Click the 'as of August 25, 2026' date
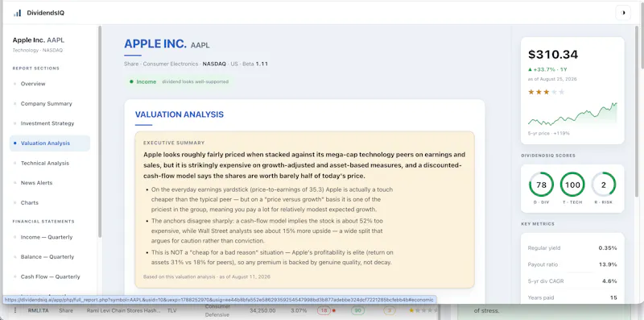This screenshot has width=644, height=320. point(552,79)
